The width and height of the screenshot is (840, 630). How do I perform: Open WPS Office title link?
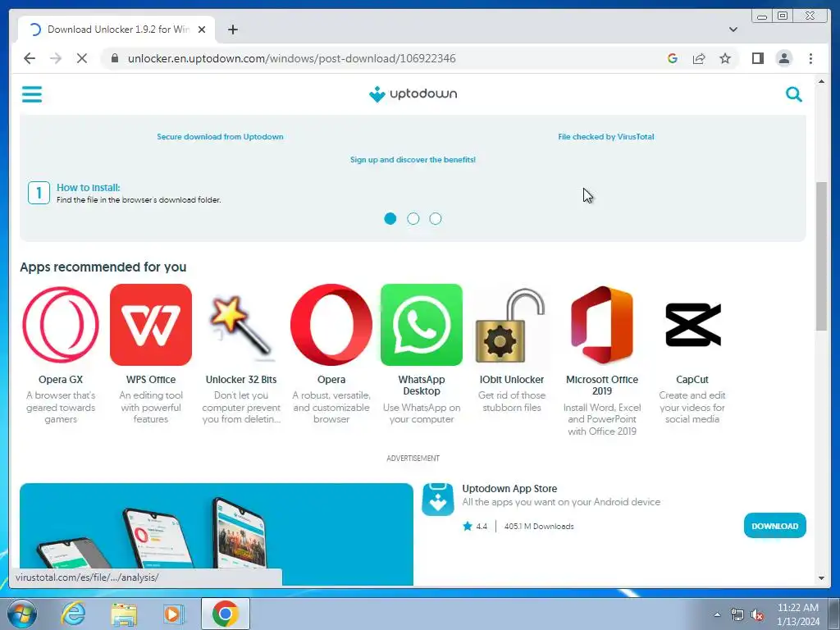[x=151, y=379]
